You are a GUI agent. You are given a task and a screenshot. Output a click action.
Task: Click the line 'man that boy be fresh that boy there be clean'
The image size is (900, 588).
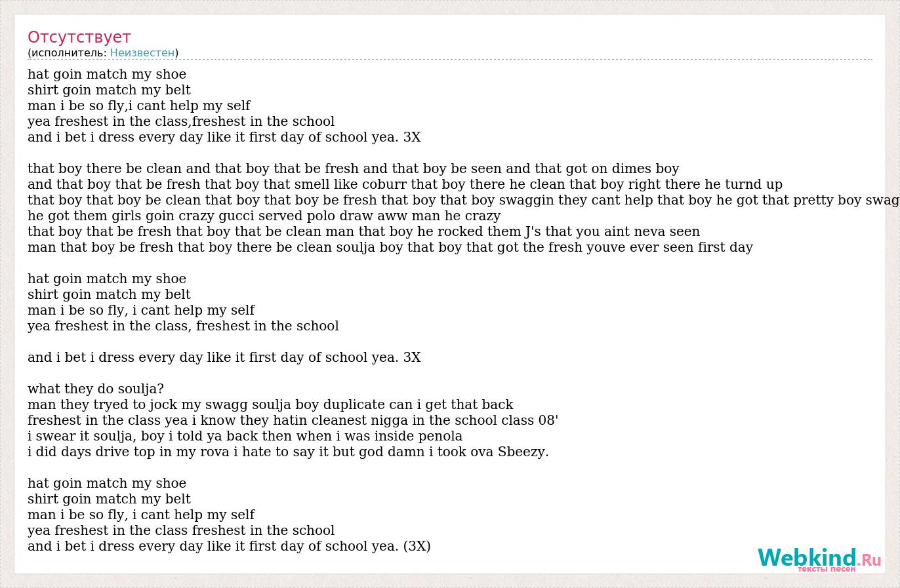coord(390,248)
